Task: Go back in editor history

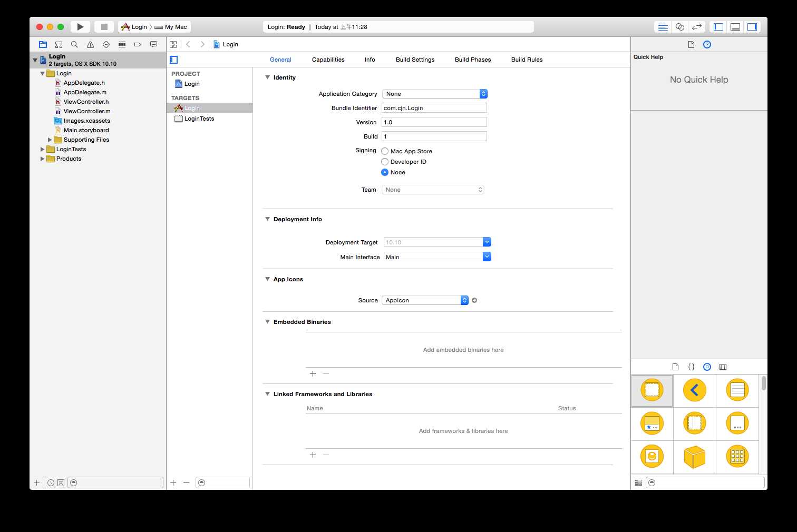Action: pos(188,45)
